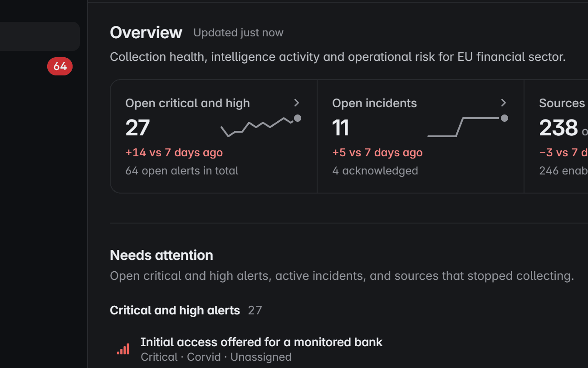Image resolution: width=588 pixels, height=368 pixels.
Task: Click the 64 open alerts in total text
Action: click(181, 171)
